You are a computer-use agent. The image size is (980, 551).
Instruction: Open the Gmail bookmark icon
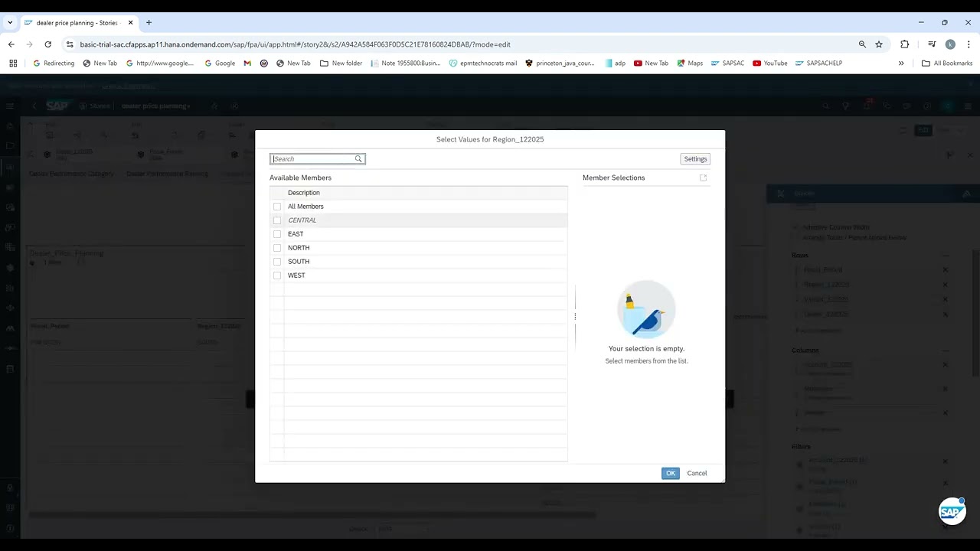pyautogui.click(x=247, y=64)
